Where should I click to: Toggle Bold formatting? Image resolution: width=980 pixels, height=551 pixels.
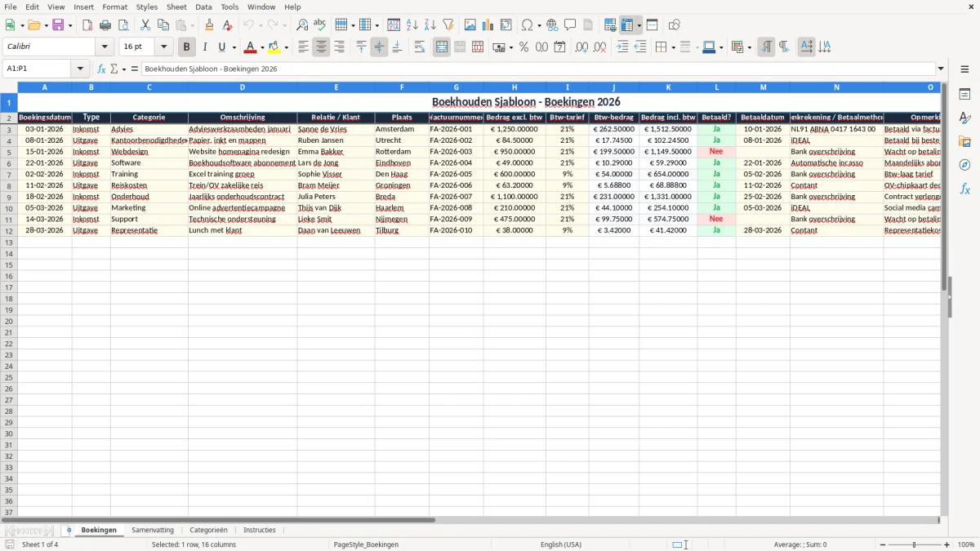pos(186,47)
